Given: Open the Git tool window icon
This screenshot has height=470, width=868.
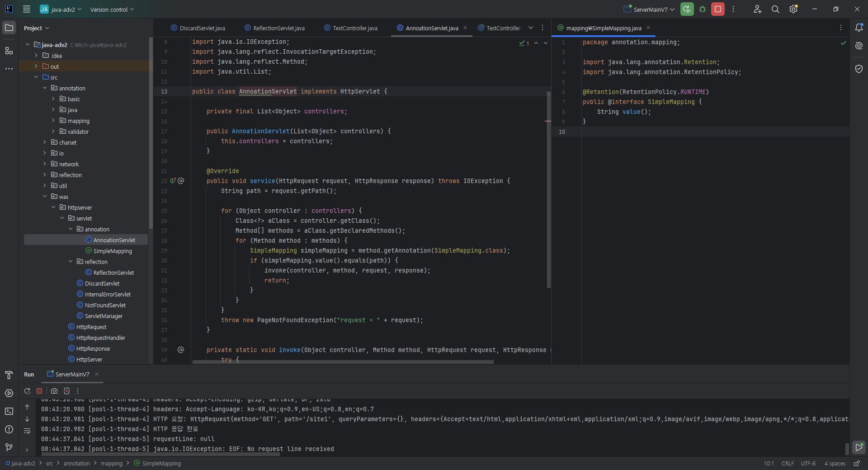Looking at the screenshot, I should click(x=9, y=447).
